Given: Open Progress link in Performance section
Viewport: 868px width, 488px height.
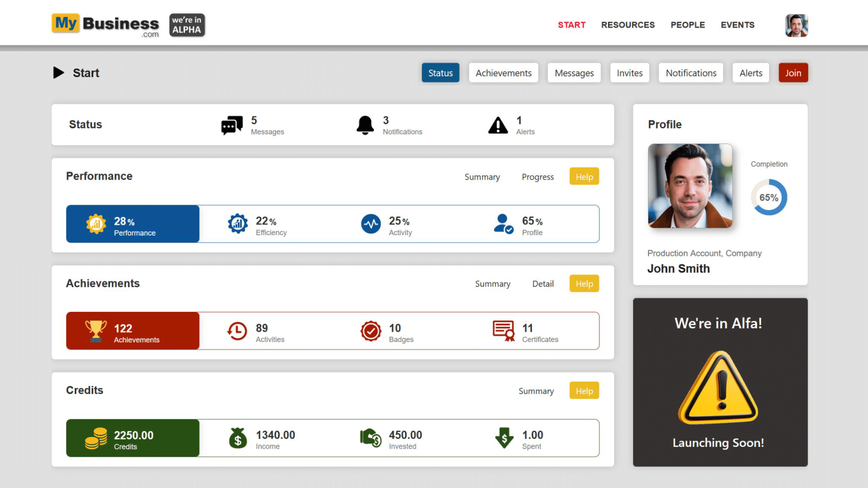Looking at the screenshot, I should [x=538, y=177].
